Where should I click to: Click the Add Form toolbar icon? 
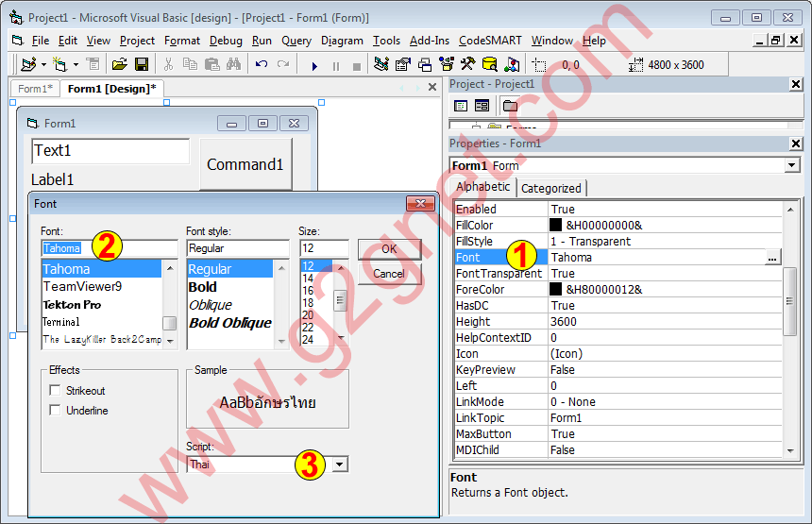tap(60, 65)
